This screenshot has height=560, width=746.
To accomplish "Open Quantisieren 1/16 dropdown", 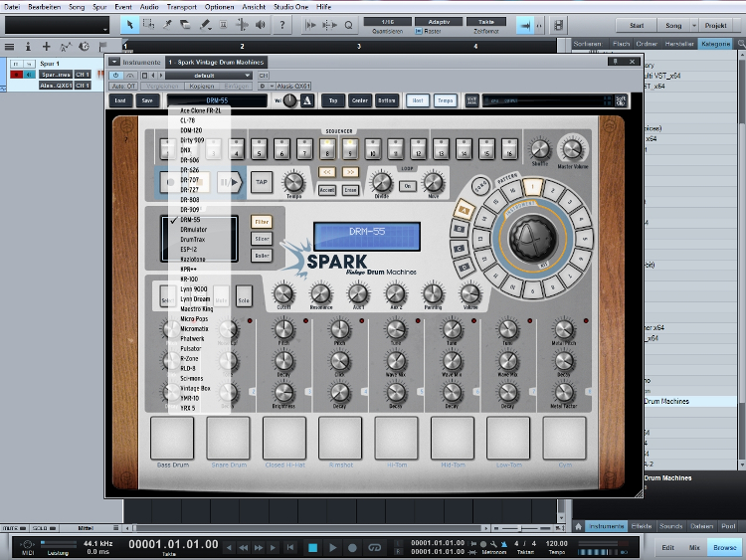I will 387,22.
